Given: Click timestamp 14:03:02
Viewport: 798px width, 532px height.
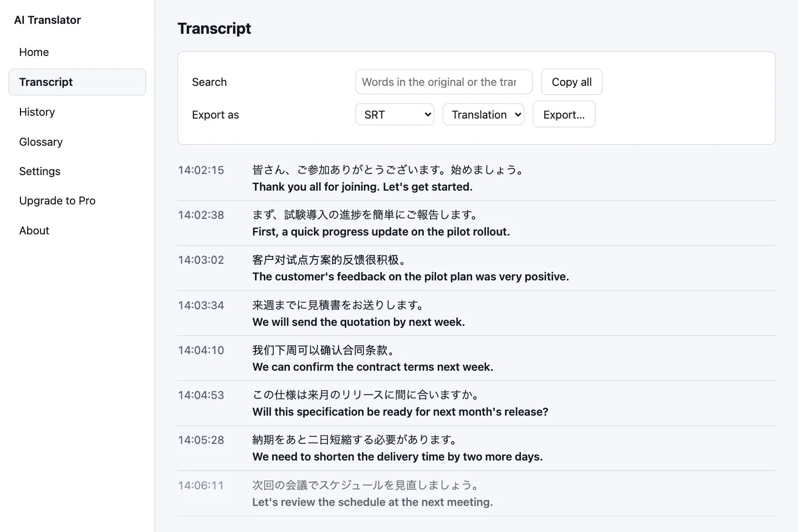Looking at the screenshot, I should pos(201,260).
